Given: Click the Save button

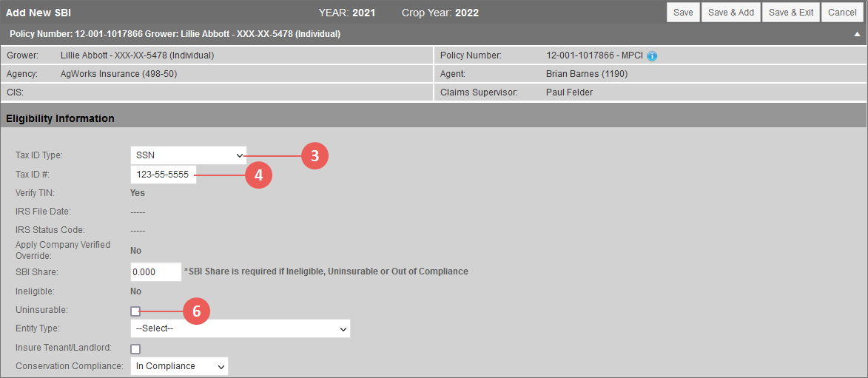Looking at the screenshot, I should (x=683, y=12).
